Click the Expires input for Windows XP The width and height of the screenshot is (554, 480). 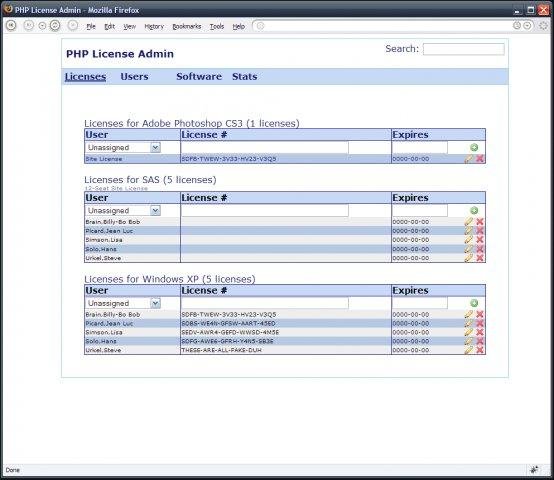tap(420, 303)
